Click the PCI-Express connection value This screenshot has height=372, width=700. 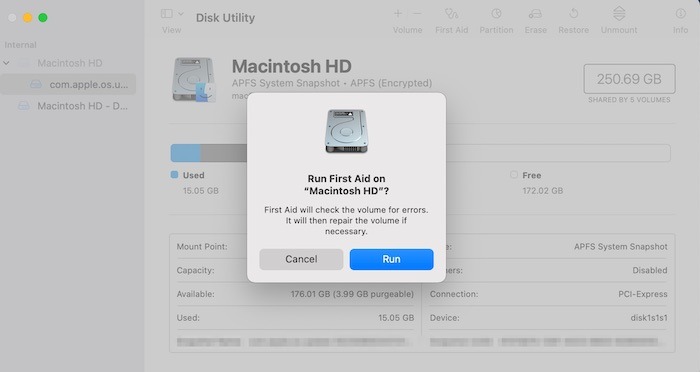coord(643,294)
